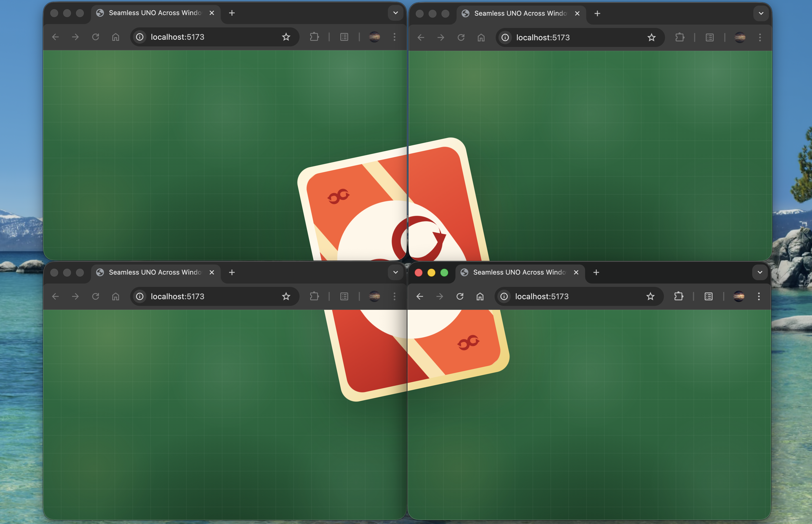Open the tab search chevron in top-right window
The width and height of the screenshot is (812, 524).
761,13
